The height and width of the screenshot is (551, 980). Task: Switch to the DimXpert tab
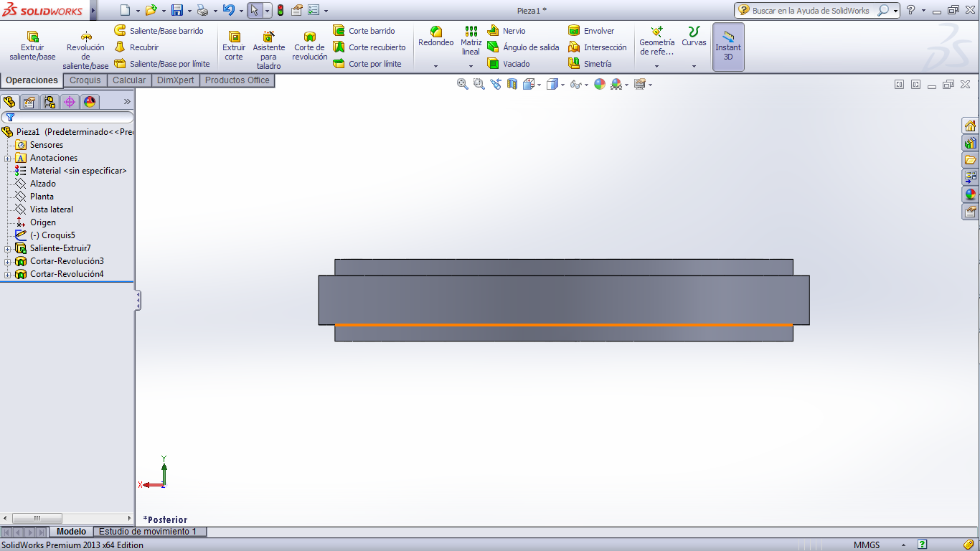pyautogui.click(x=176, y=80)
